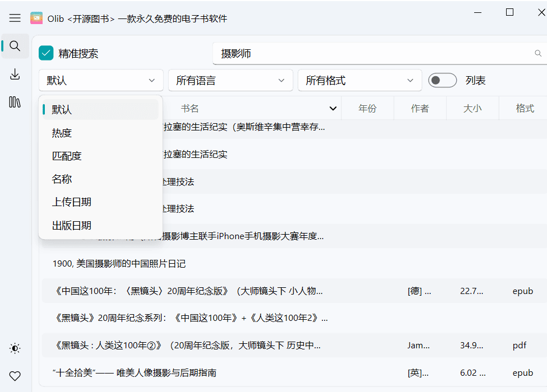Screen dimensions: 547x392
Task: Click the magnifier icon in the search box
Action: pyautogui.click(x=537, y=53)
